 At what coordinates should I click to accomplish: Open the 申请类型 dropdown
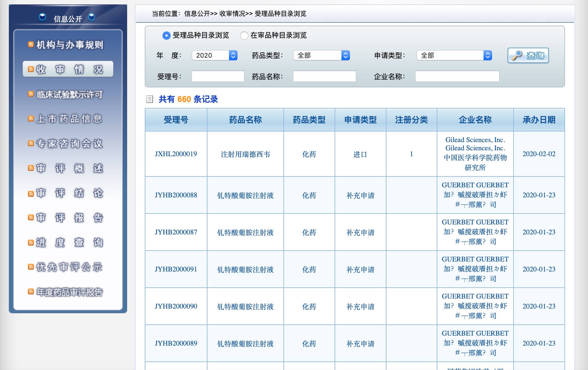tap(454, 55)
